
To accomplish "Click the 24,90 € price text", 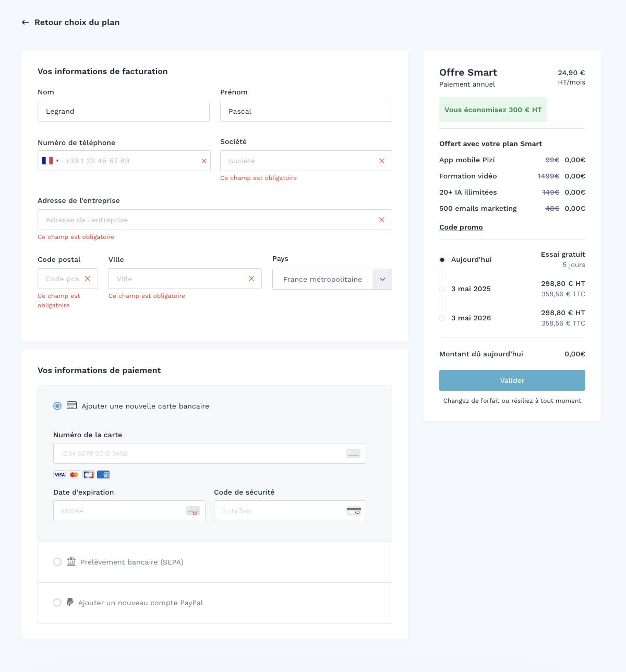I will [x=571, y=73].
